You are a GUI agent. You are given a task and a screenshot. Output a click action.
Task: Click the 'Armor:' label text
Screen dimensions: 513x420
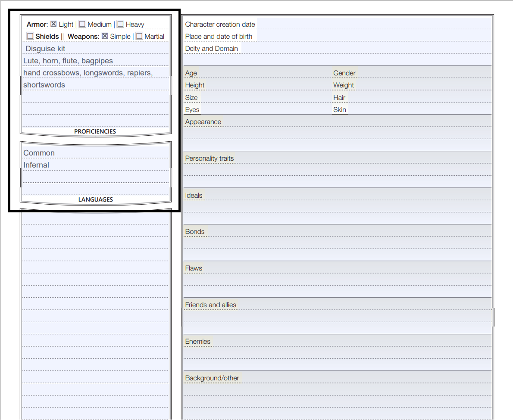[38, 24]
